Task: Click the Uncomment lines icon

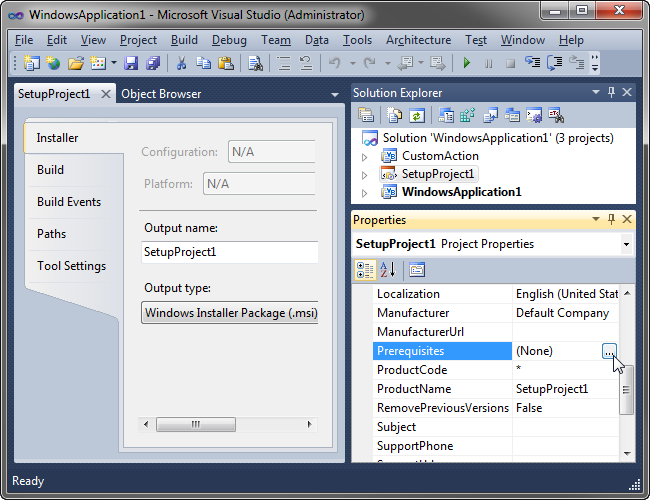Action: (306, 63)
